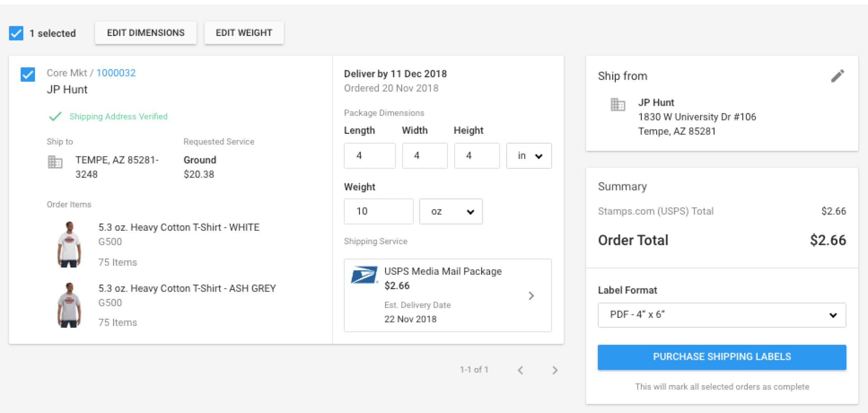Click the chevron on USPS Media Mail card
Screen dimensions: 868x413
tap(532, 295)
